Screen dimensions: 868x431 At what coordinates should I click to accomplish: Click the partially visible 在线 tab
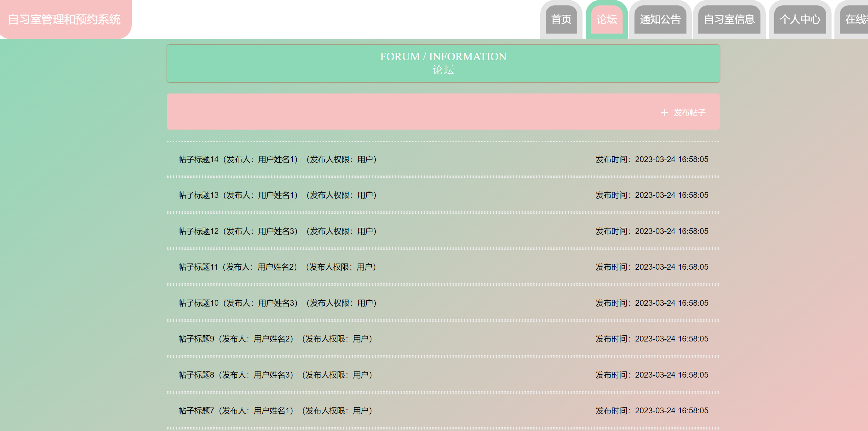(x=856, y=19)
